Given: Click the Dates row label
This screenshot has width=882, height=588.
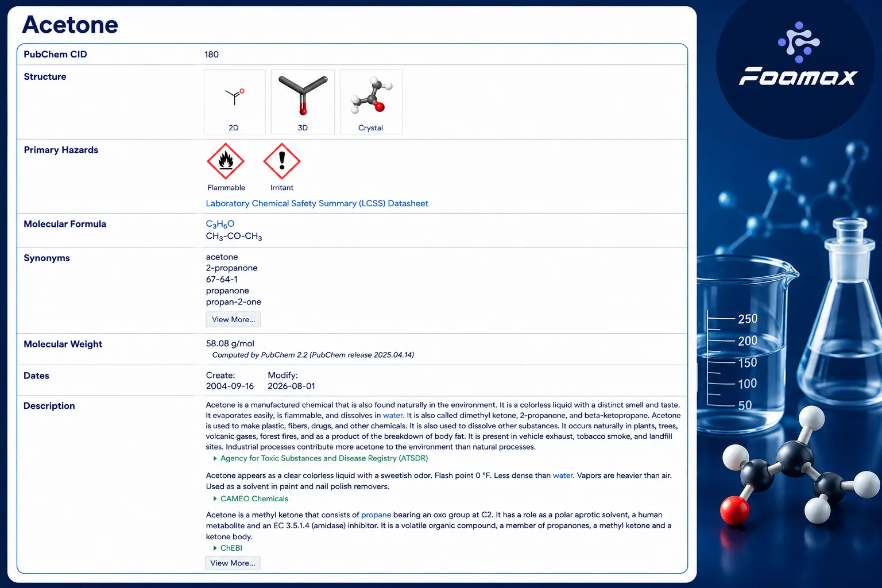Looking at the screenshot, I should 36,376.
